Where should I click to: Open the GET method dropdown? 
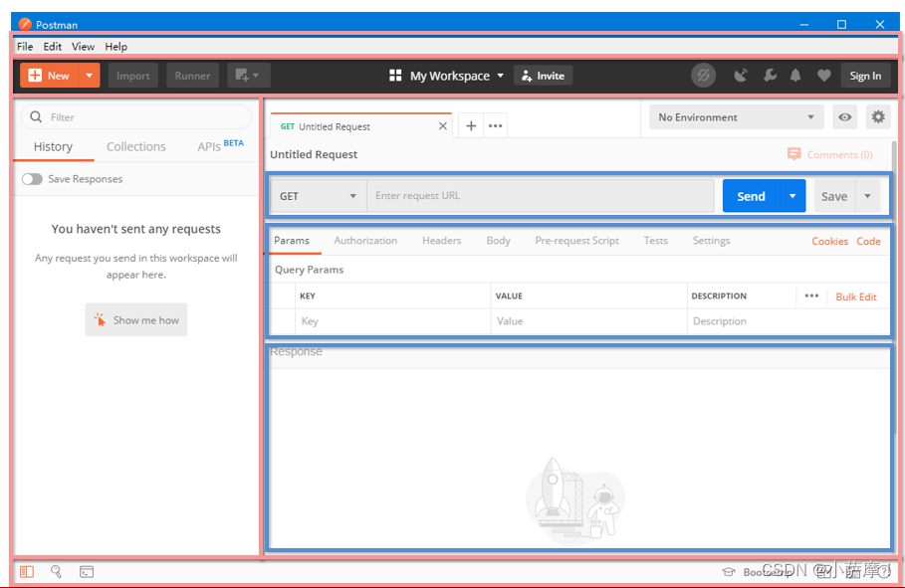pyautogui.click(x=318, y=196)
